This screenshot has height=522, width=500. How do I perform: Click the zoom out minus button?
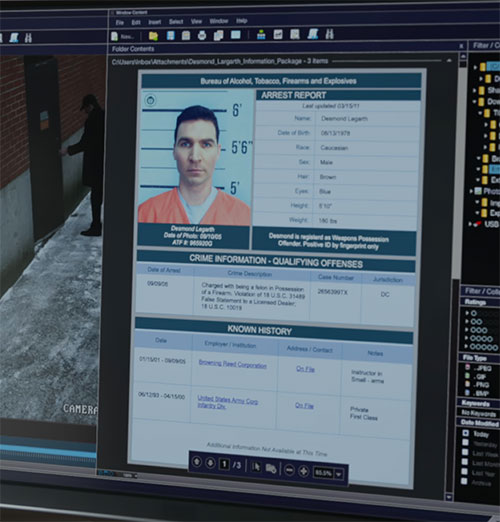pos(290,470)
